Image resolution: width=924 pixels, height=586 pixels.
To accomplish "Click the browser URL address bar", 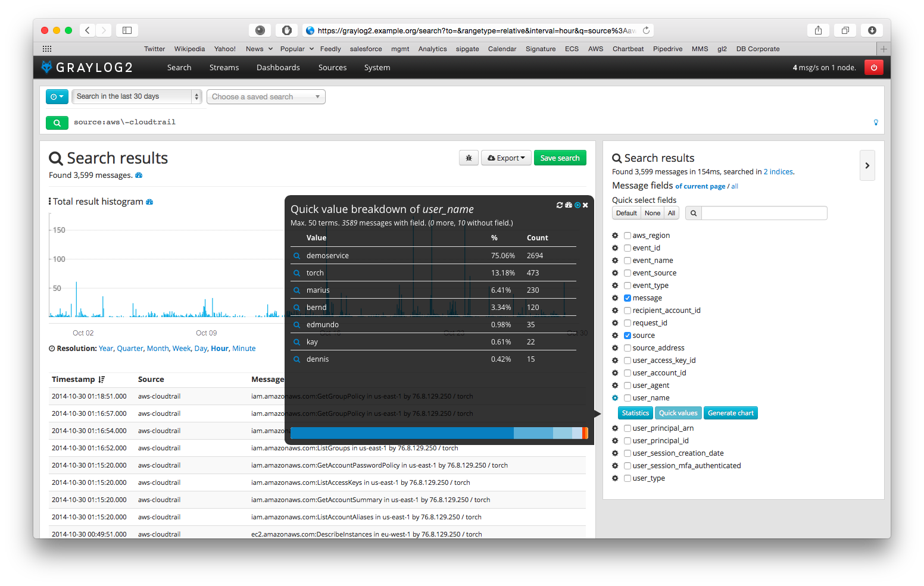I will tap(476, 30).
